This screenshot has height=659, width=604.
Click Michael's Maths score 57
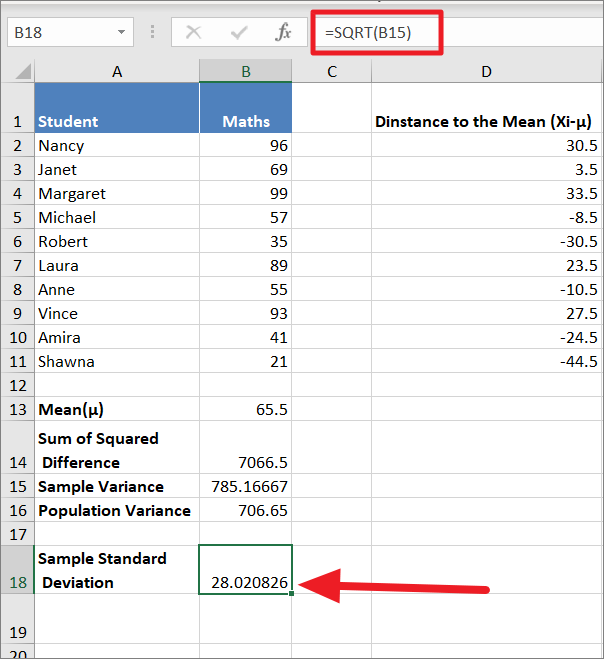coord(245,217)
